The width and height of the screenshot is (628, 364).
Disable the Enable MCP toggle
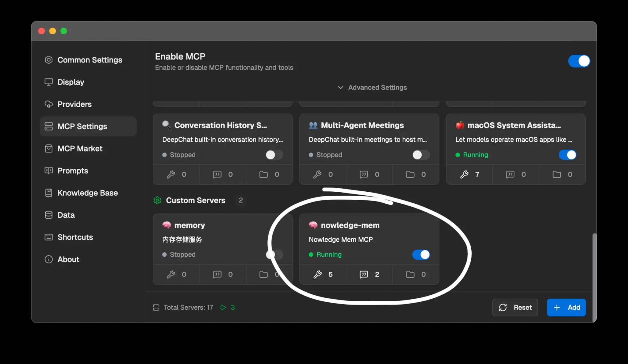(579, 61)
